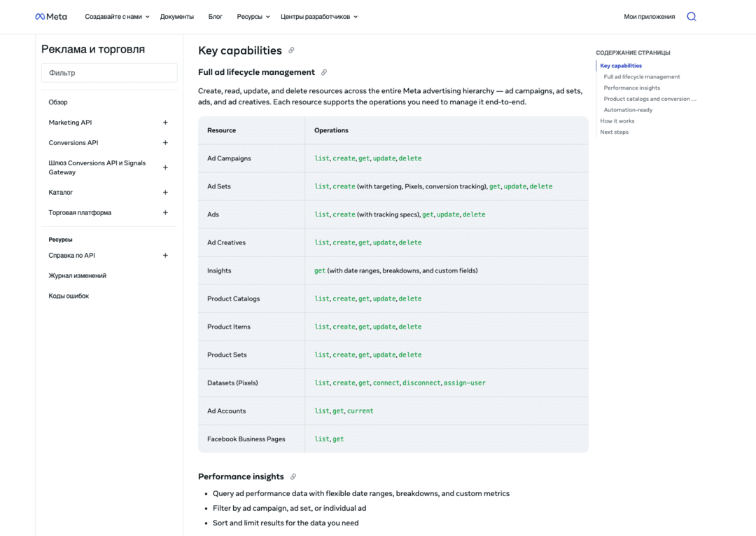
Task: Open Обзор in sidebar
Action: coord(58,102)
